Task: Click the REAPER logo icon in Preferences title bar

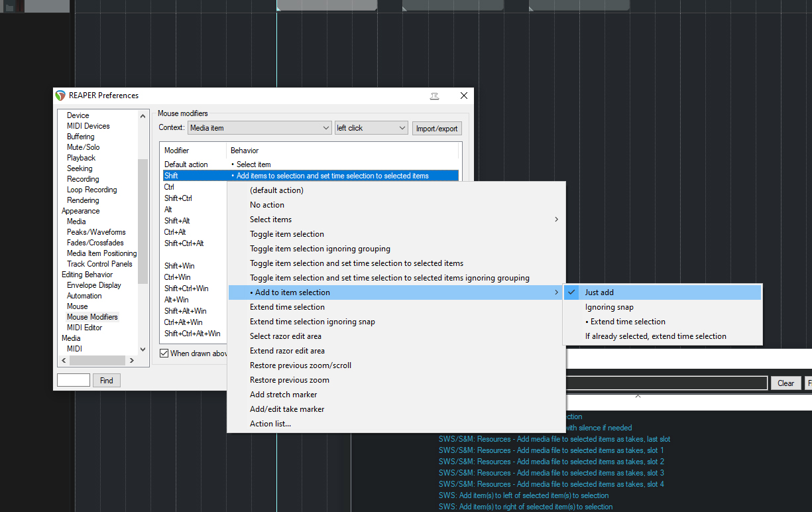Action: coord(60,96)
